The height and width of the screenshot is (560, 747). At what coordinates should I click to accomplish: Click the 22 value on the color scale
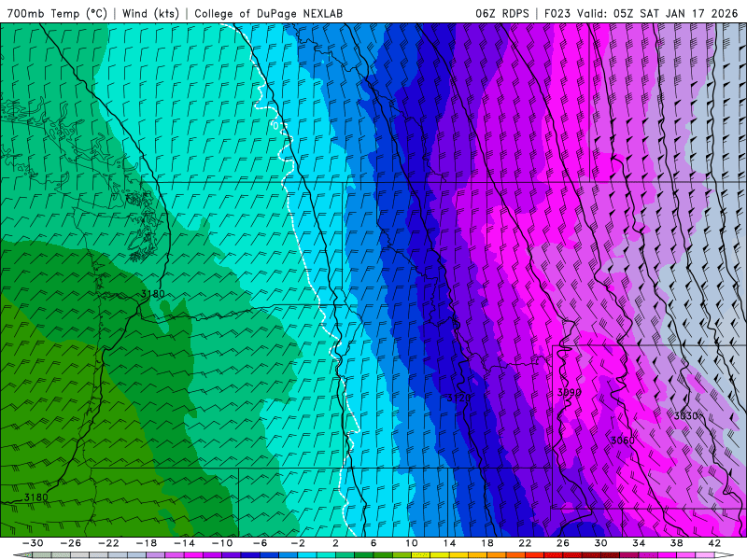(x=525, y=543)
